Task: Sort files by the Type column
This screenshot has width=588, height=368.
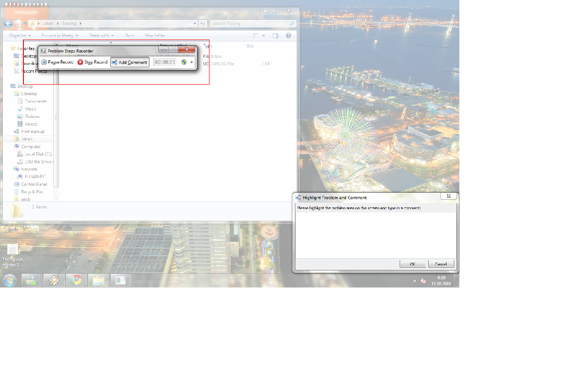Action: [209, 46]
